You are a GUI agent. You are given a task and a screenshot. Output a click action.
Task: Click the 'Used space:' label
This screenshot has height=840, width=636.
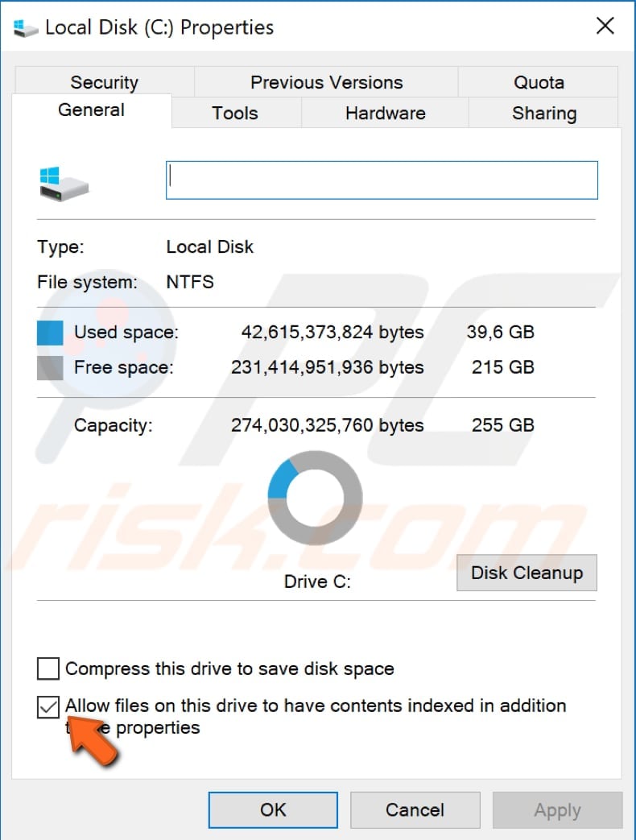pos(126,332)
